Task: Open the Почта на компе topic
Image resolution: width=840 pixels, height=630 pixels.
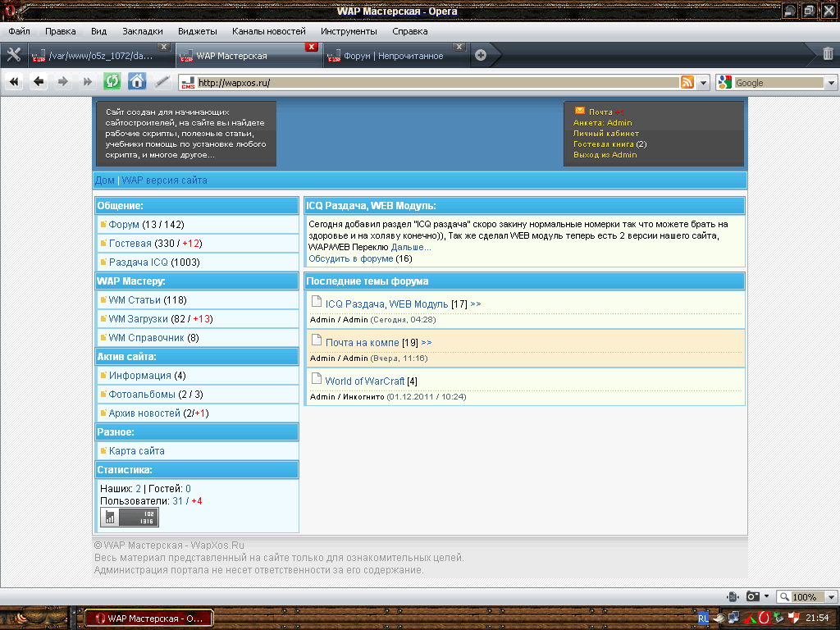Action: [362, 343]
